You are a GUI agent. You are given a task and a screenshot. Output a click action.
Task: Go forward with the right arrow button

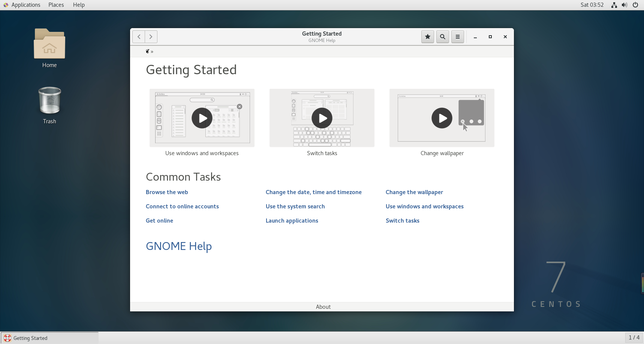pos(151,37)
